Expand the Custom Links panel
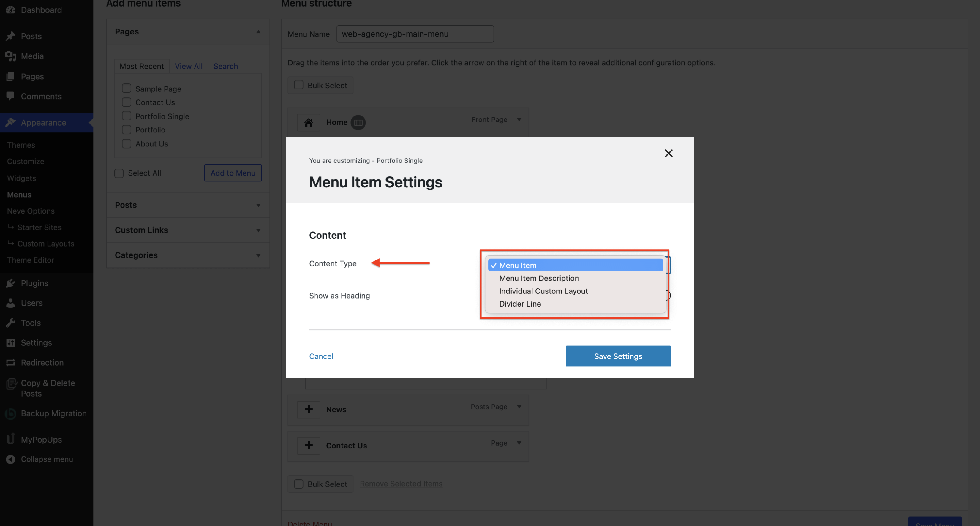Screen dimensions: 980x526 [258, 230]
